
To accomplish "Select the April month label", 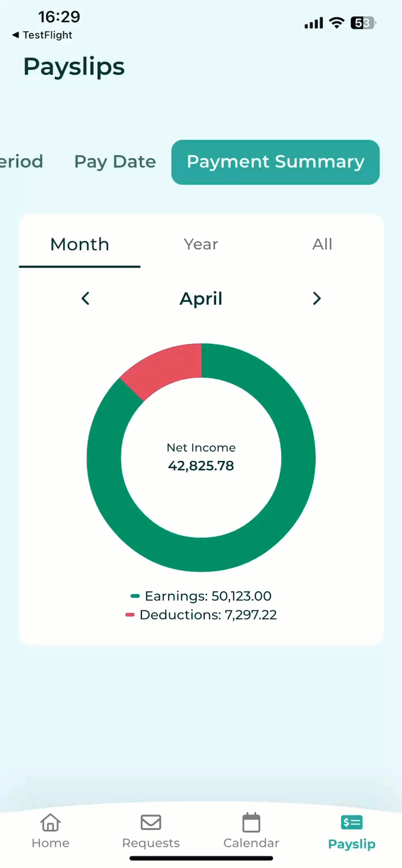I will click(x=201, y=299).
